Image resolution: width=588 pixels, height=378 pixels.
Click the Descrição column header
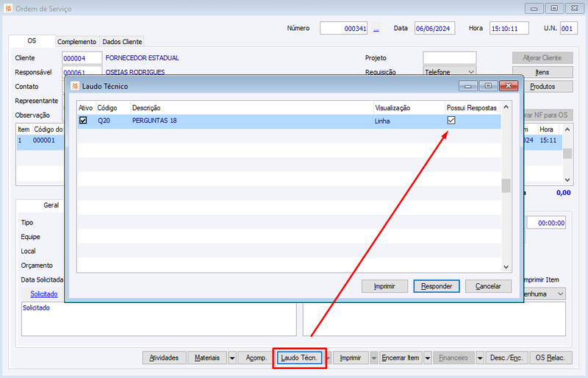(252, 107)
